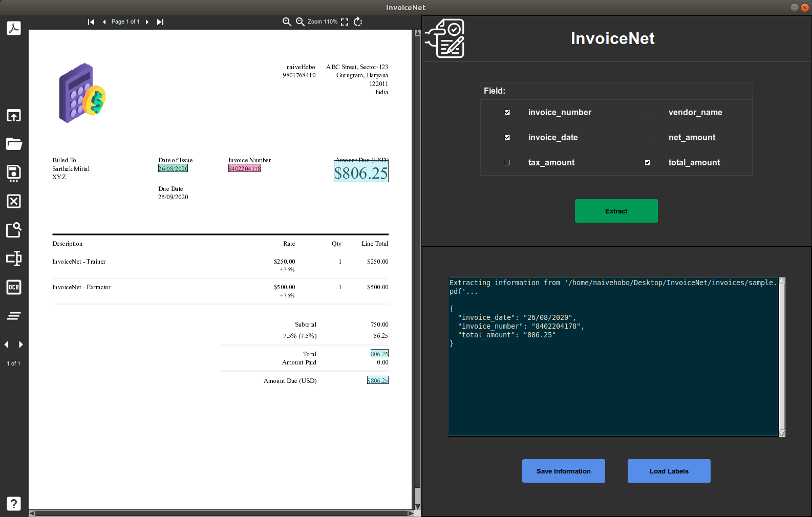Select the text label tool icon

14,258
